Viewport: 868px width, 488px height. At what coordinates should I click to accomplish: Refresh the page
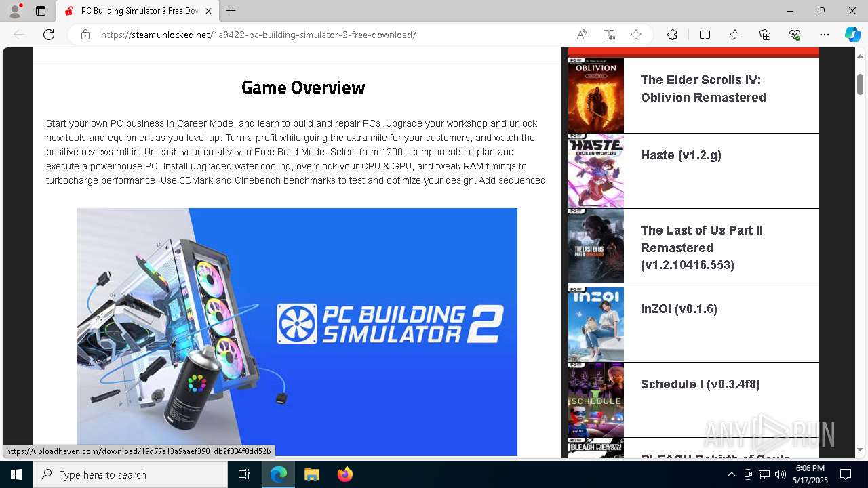click(49, 35)
